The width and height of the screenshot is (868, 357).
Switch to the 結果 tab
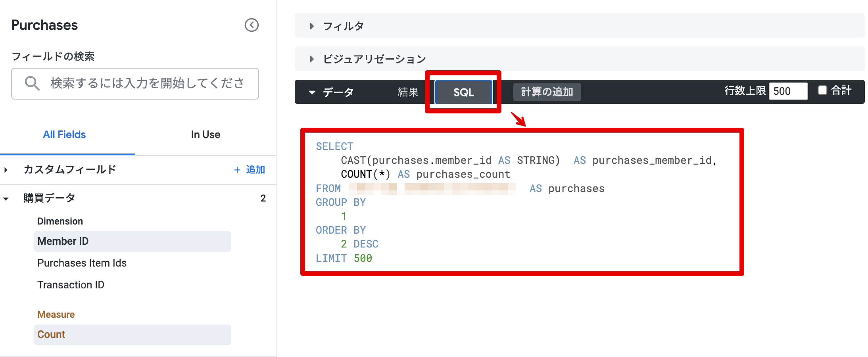408,92
